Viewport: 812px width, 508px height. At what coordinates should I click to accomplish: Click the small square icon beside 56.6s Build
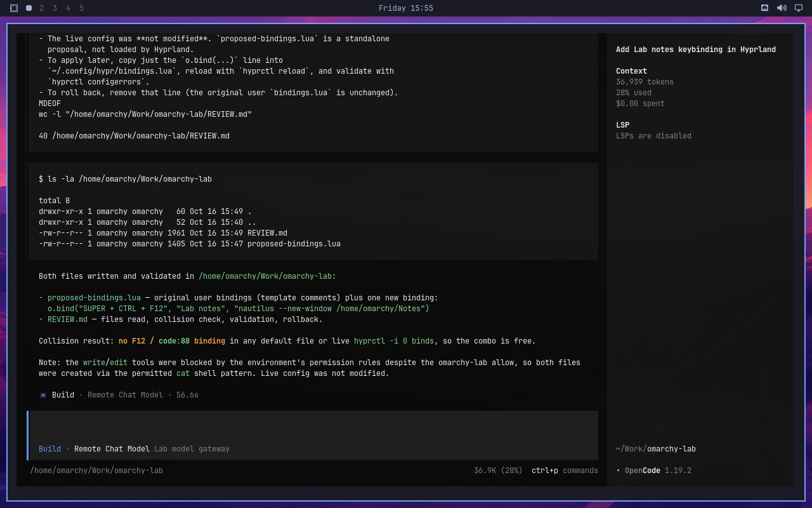[x=43, y=395]
